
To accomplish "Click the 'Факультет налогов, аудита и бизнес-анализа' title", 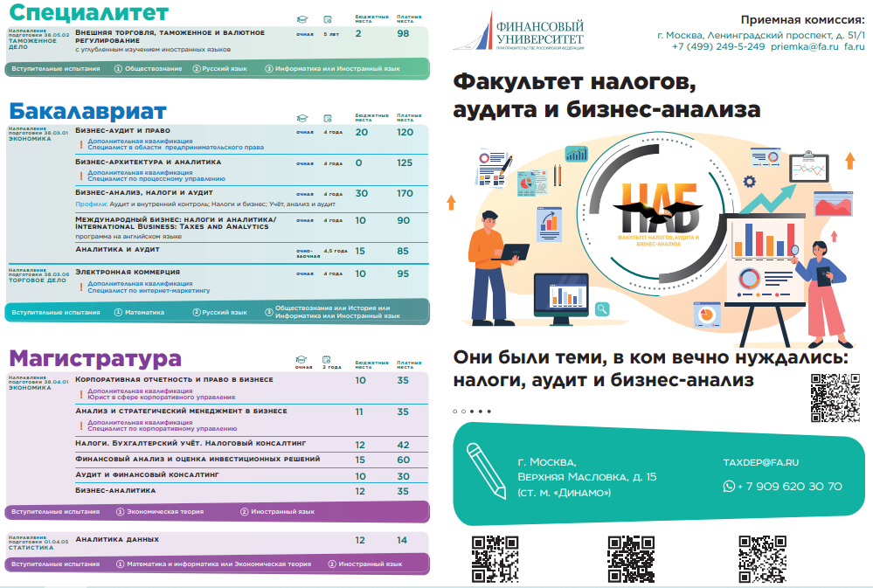I will pos(606,95).
